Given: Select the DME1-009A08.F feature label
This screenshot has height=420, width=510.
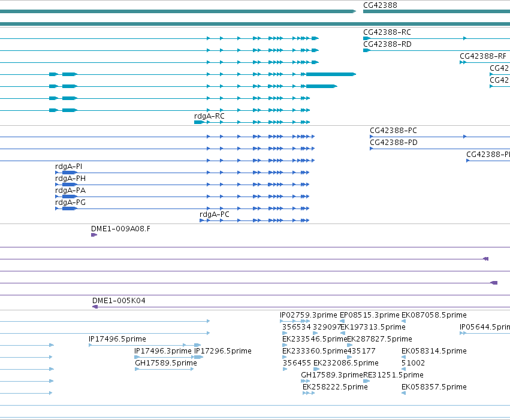Looking at the screenshot, I should coord(120,229).
